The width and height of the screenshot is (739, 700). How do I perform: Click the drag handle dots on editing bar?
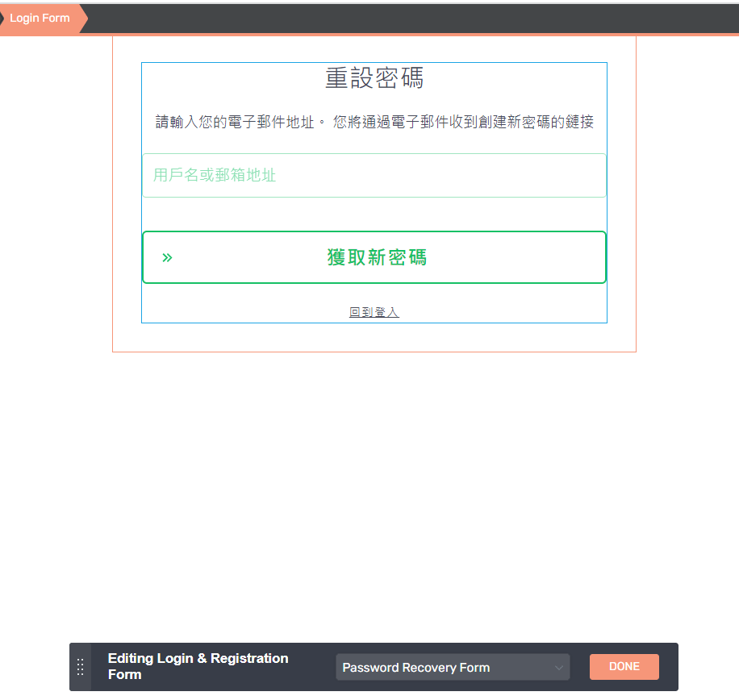pos(80,667)
